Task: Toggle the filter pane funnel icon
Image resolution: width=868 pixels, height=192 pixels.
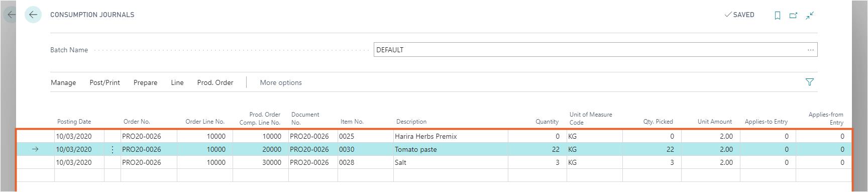Action: [810, 82]
